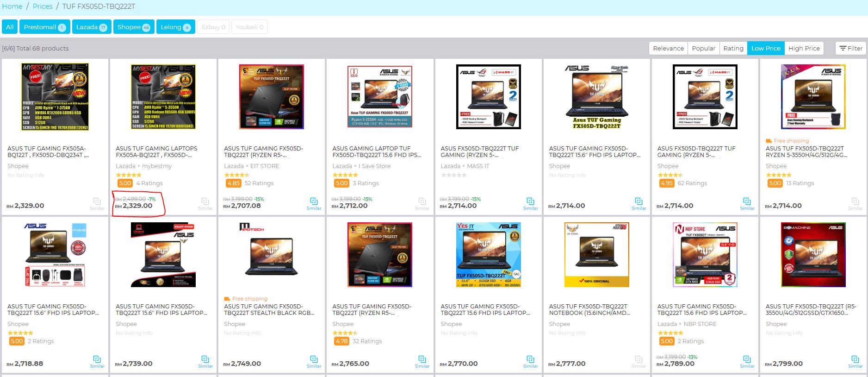The image size is (868, 377).
Task: Filter results by Lelong
Action: (176, 27)
